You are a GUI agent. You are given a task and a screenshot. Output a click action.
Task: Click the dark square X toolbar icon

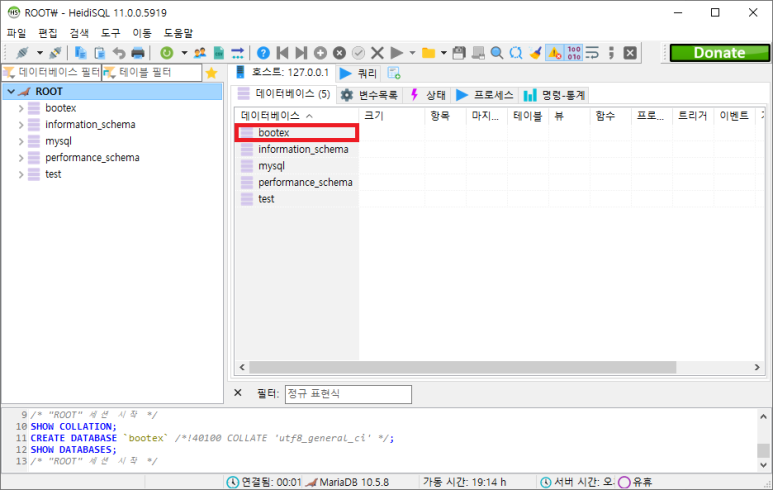point(630,53)
